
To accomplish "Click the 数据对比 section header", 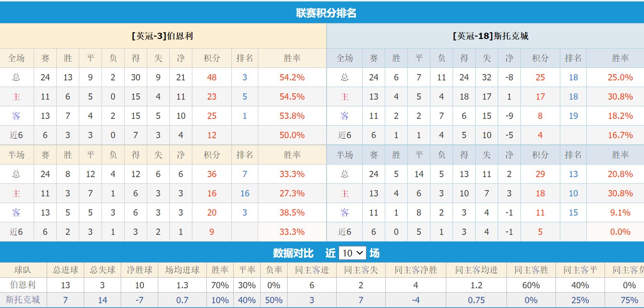I will click(x=308, y=253).
